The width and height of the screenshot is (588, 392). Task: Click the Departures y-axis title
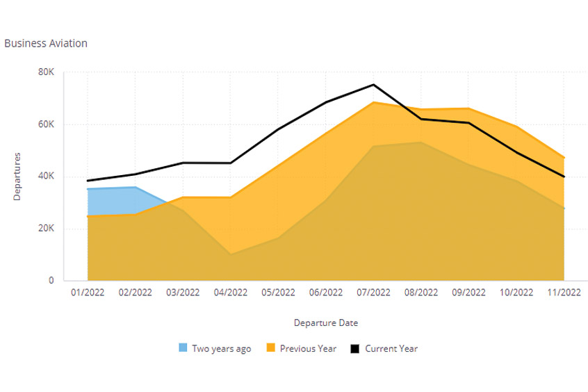[x=18, y=177]
